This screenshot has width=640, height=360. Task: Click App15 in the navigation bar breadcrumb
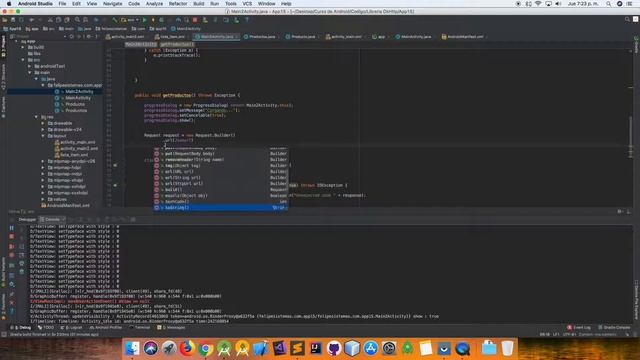12,29
